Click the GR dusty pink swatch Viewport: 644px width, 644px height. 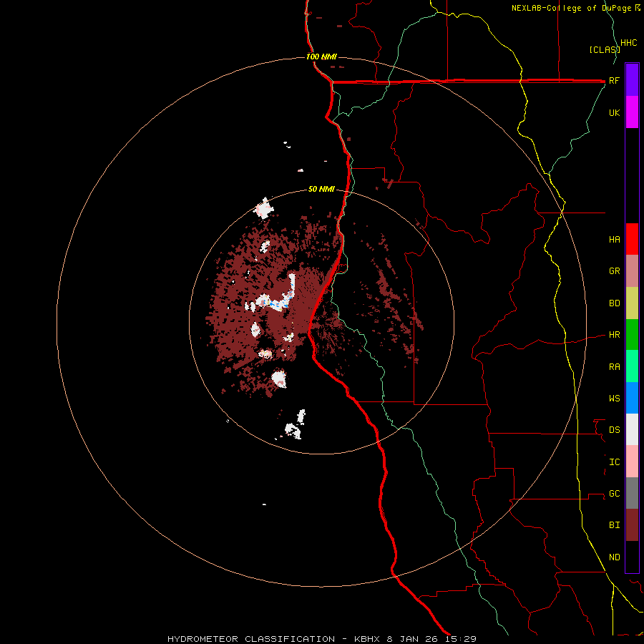632,271
